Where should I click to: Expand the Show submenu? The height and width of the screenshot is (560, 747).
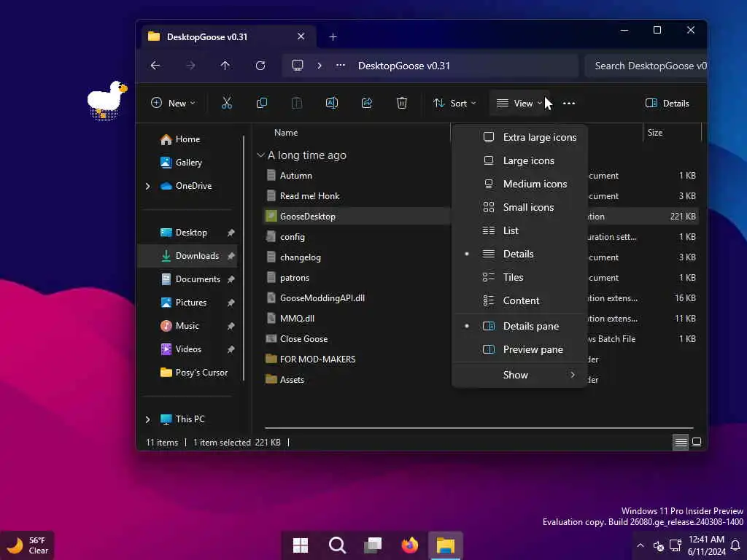click(519, 376)
